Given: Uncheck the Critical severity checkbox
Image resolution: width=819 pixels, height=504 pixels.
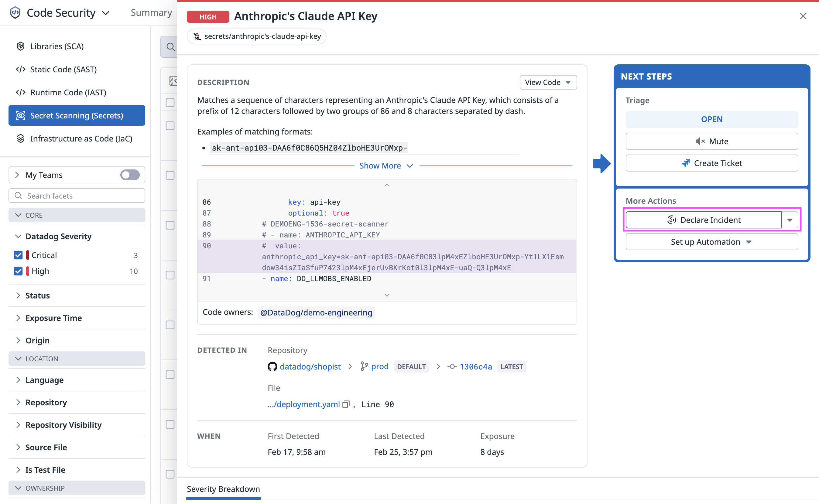Looking at the screenshot, I should 18,255.
